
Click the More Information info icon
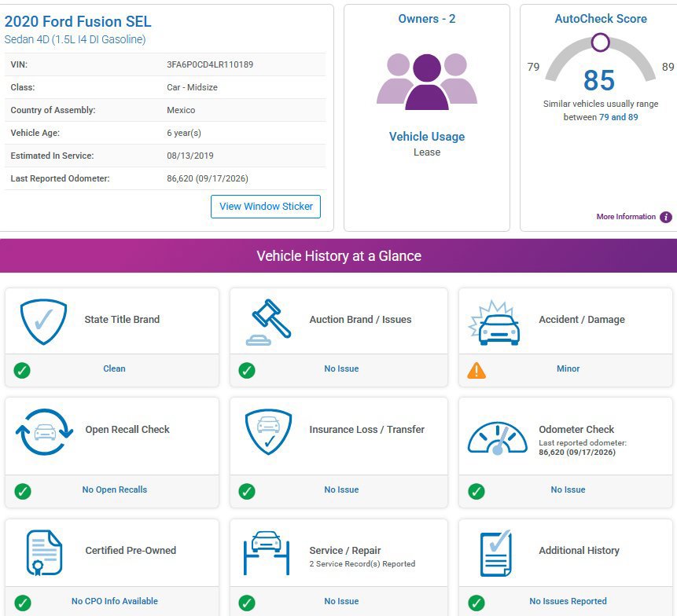[x=666, y=217]
